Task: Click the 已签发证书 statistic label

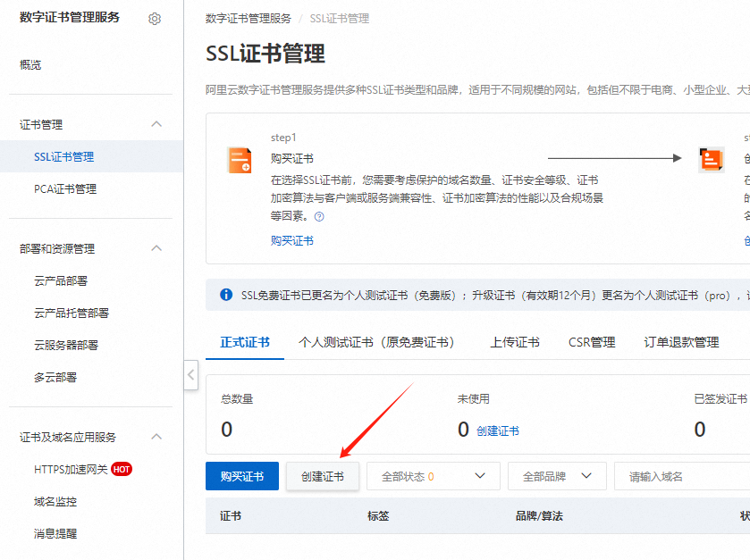Action: click(x=721, y=398)
